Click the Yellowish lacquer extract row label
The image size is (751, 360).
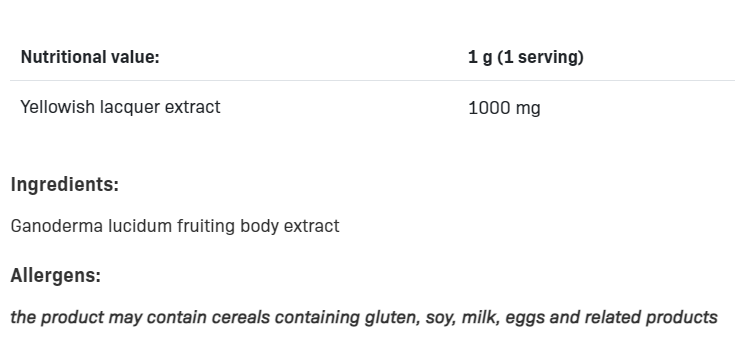(120, 107)
